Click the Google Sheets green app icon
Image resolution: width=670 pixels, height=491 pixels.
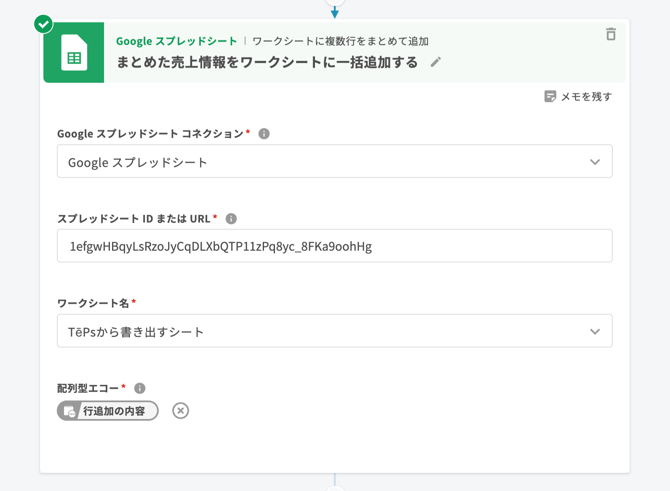point(73,52)
